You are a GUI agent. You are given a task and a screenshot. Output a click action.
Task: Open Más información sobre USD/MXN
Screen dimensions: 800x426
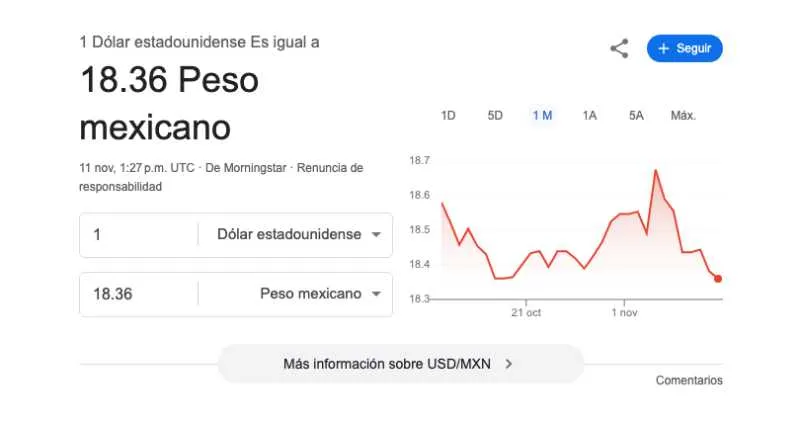(x=399, y=364)
